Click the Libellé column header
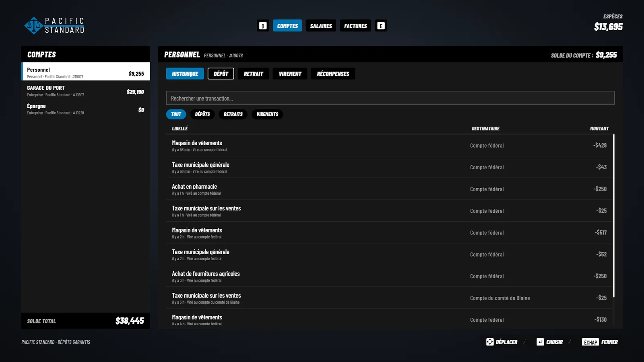644x362 pixels. pos(180,129)
